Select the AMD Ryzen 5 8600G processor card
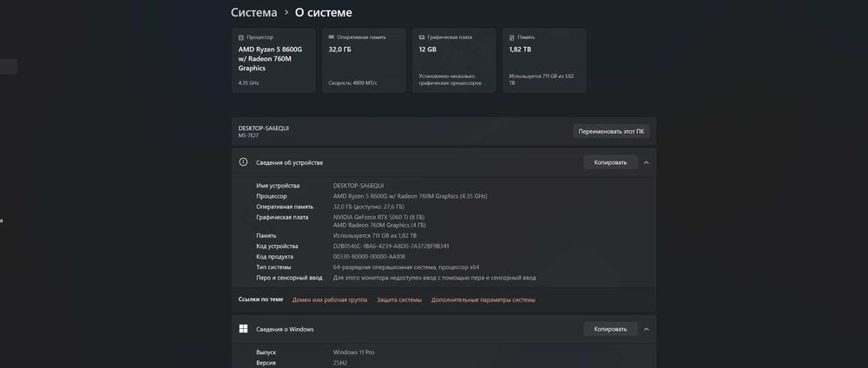The width and height of the screenshot is (868, 368). [x=273, y=60]
